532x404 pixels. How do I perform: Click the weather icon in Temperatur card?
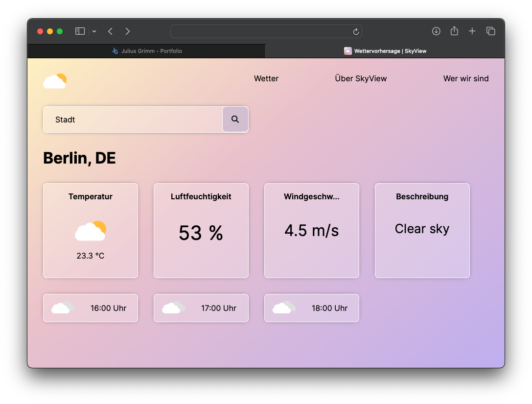click(x=91, y=231)
